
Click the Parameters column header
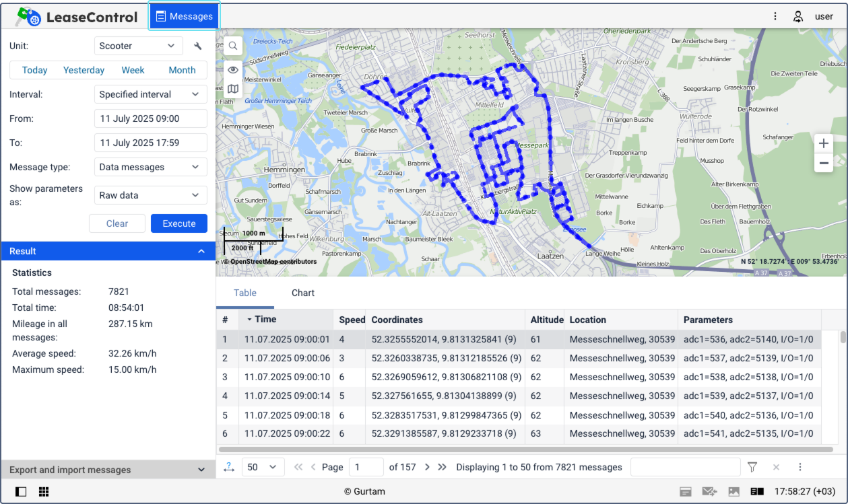click(x=750, y=320)
